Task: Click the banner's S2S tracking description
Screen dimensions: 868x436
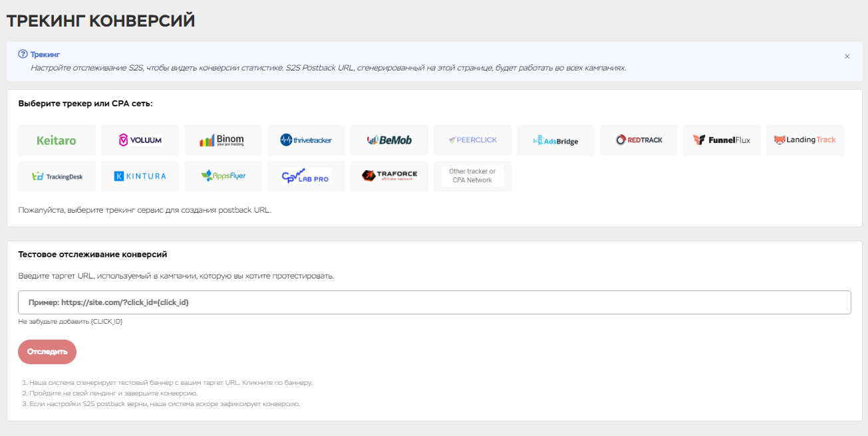Action: coord(328,68)
